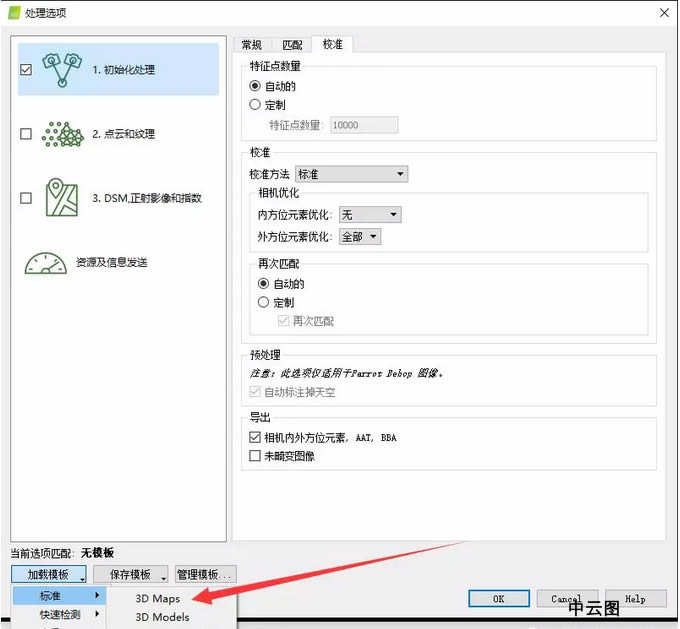Toggle 自动标注掉天空 checkbox
Viewport: 680px width, 629px height.
[255, 392]
